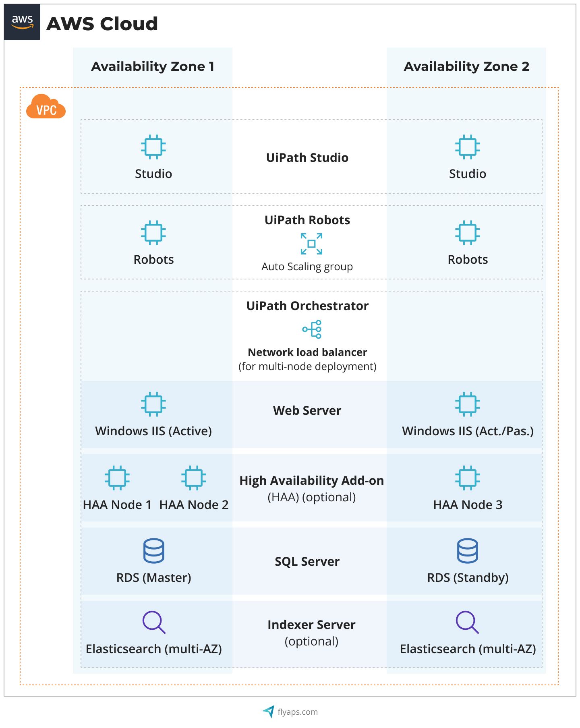Select the SQL Server label
The height and width of the screenshot is (728, 580).
[307, 562]
